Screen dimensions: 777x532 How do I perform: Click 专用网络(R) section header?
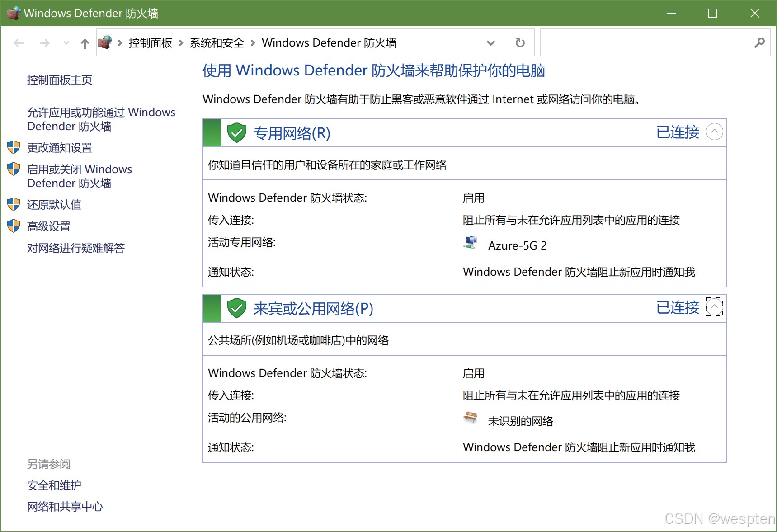(292, 133)
